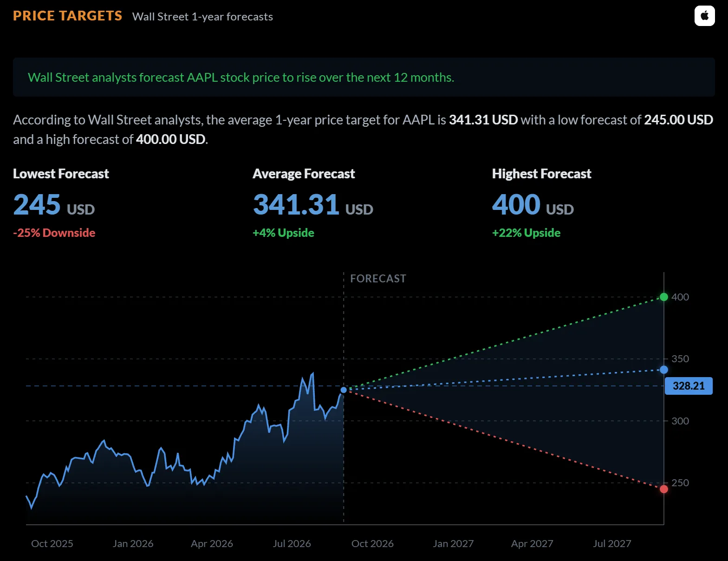Image resolution: width=728 pixels, height=561 pixels.
Task: Click the blue average forecast end point
Action: [x=664, y=370]
